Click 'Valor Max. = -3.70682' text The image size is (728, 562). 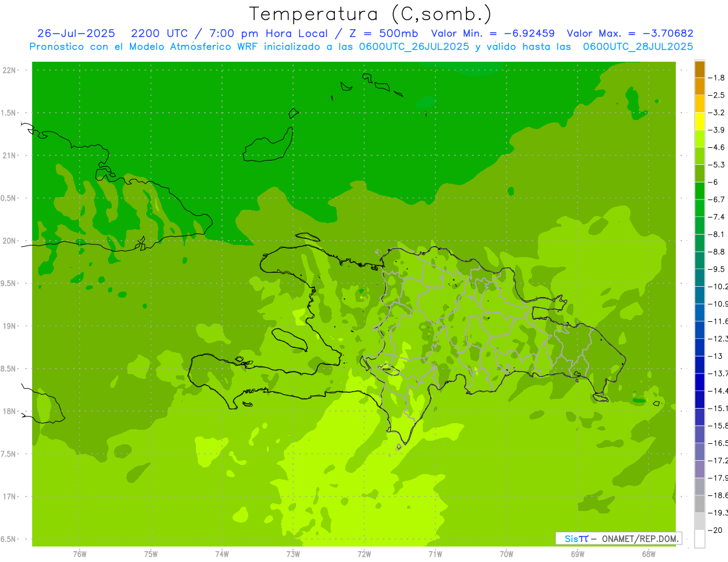630,33
